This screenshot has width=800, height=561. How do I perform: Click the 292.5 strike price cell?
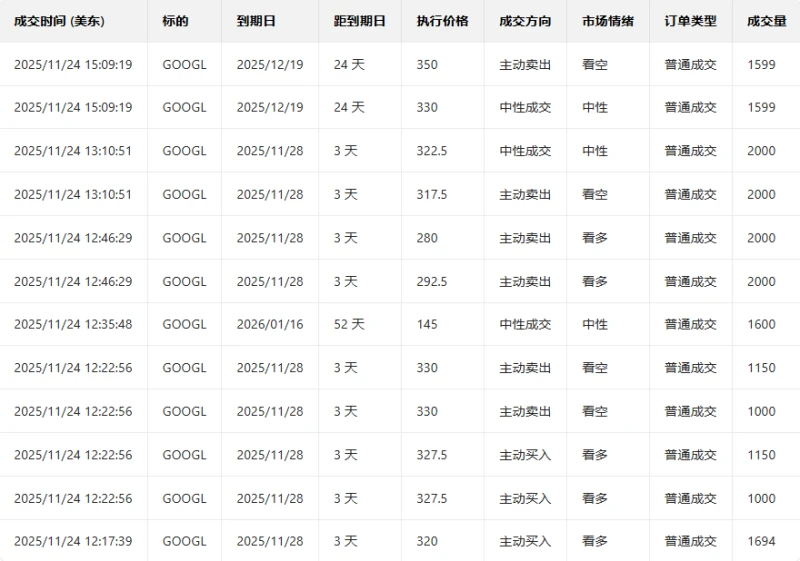tap(432, 281)
